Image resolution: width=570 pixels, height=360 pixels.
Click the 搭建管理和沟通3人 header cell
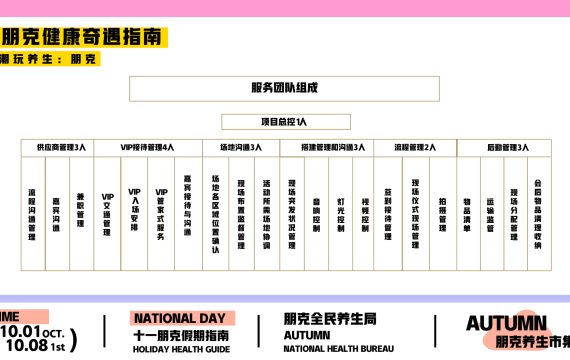pos(326,148)
